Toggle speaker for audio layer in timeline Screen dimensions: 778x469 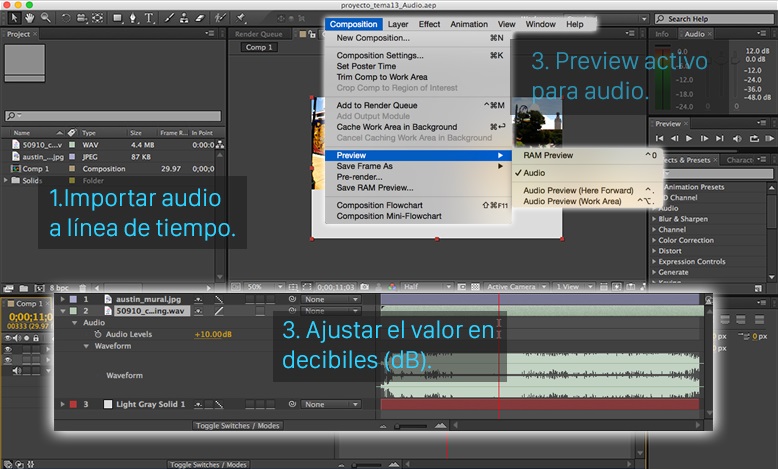17,370
